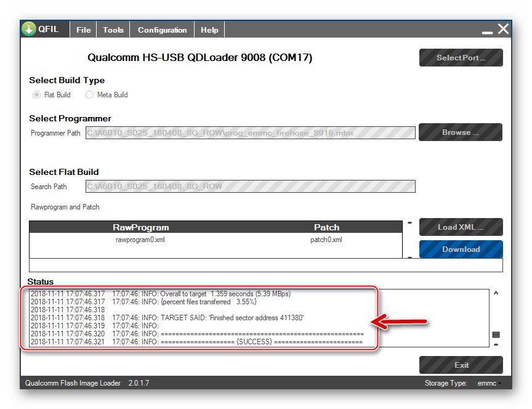Click Qualcomm HS-USB QDLoader 9008 port label
Image resolution: width=532 pixels, height=409 pixels.
(200, 57)
